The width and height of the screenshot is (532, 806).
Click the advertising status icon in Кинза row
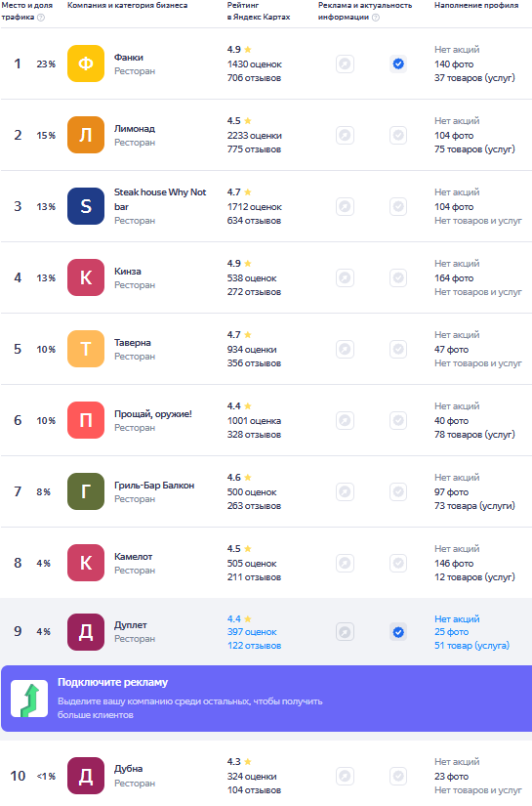[x=346, y=278]
